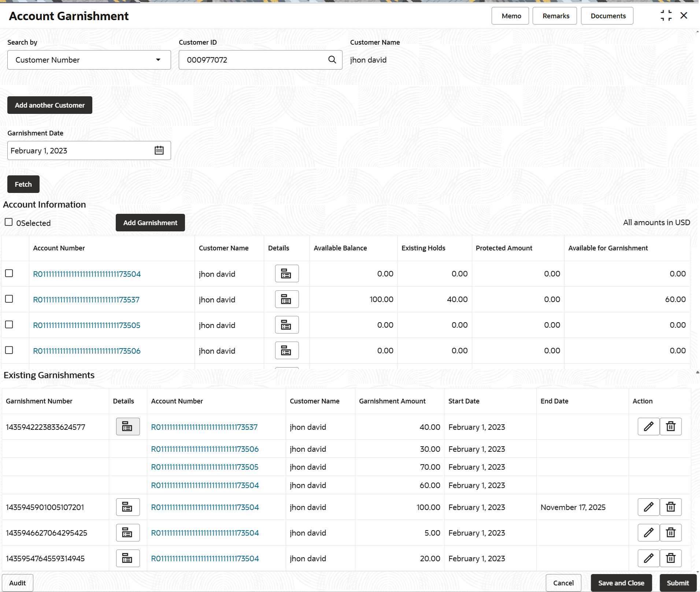
Task: Delete garnishment 1435945901005107201
Action: click(671, 507)
